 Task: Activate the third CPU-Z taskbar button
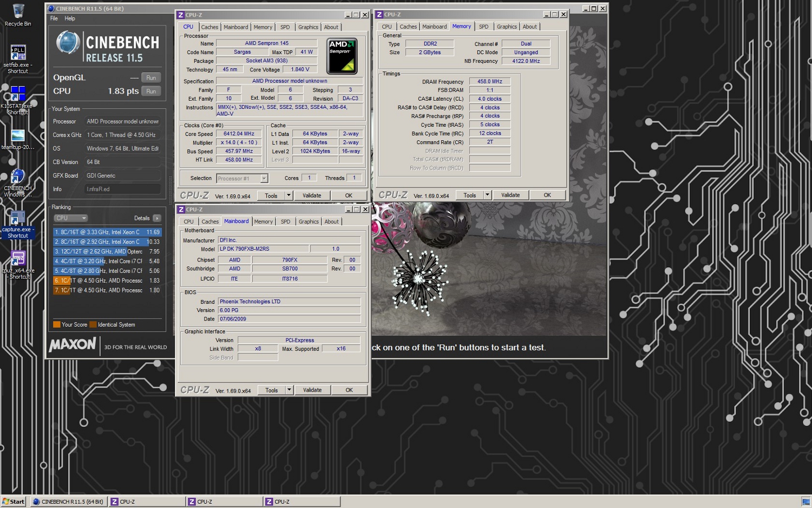pos(301,502)
